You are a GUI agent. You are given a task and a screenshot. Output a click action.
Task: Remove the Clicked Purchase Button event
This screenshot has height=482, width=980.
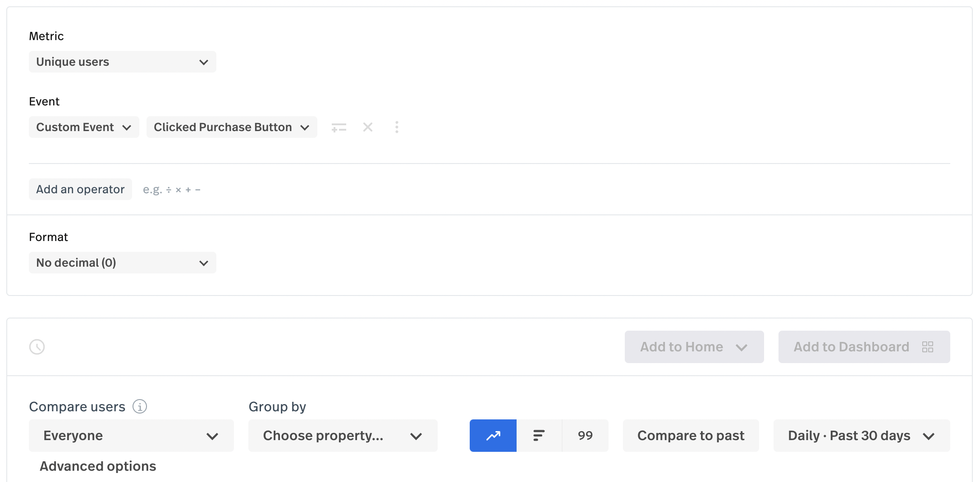point(368,127)
